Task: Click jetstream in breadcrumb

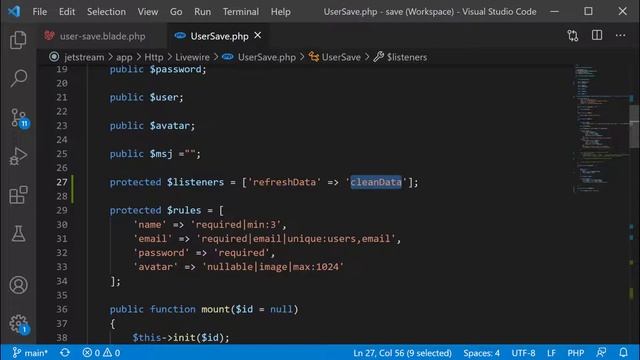Action: click(x=84, y=57)
